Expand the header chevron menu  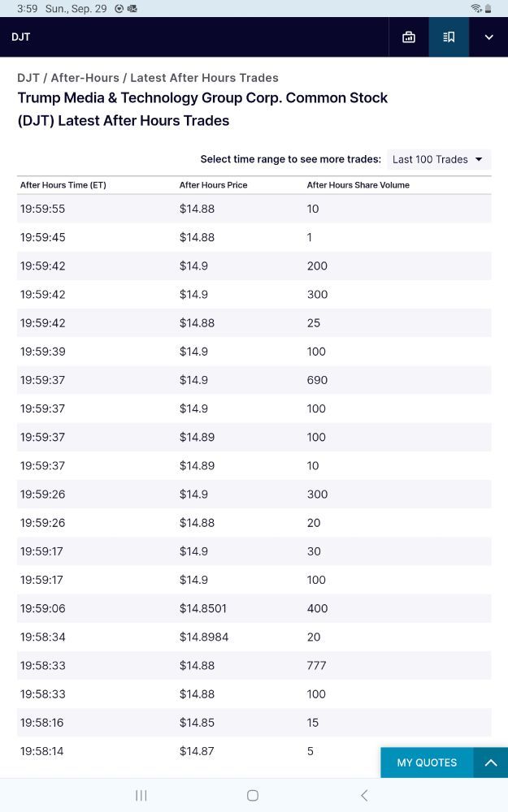[488, 37]
